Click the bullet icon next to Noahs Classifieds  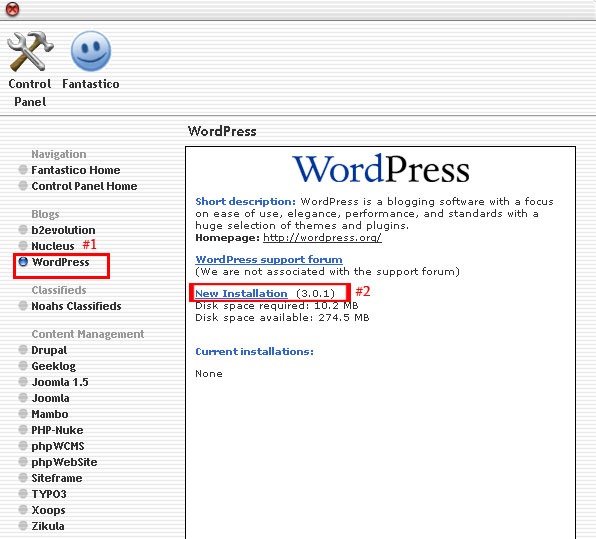(x=23, y=306)
